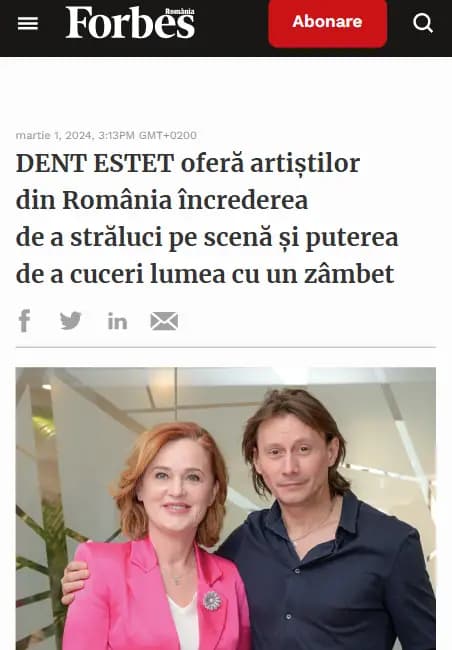Open the hamburger navigation menu
Image resolution: width=452 pixels, height=650 pixels.
[28, 23]
